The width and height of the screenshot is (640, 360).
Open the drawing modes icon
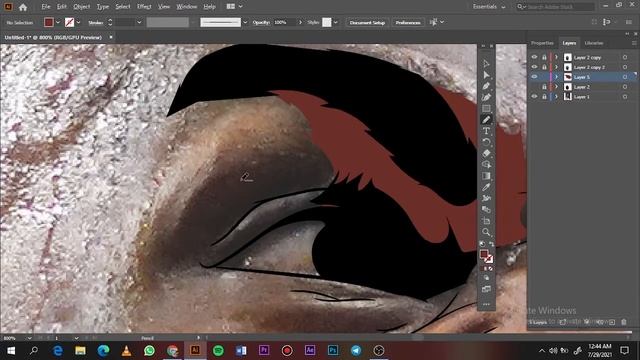coord(486,278)
